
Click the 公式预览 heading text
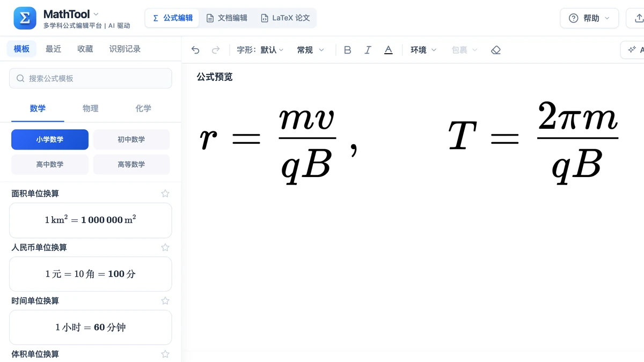tap(215, 77)
